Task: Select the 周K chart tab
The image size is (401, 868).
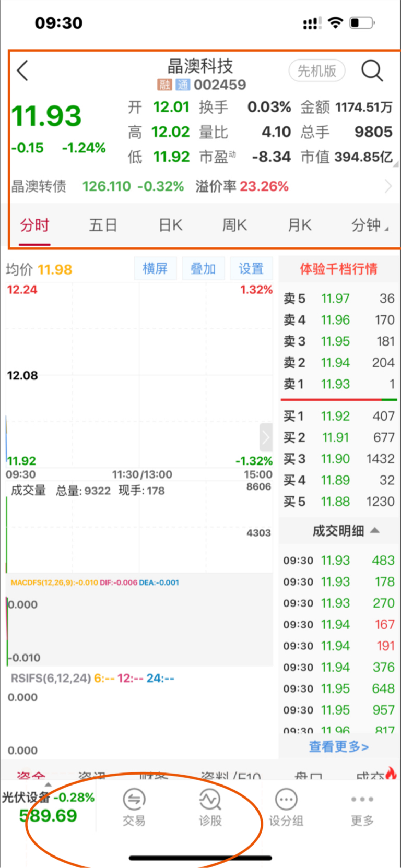Action: coord(234,225)
